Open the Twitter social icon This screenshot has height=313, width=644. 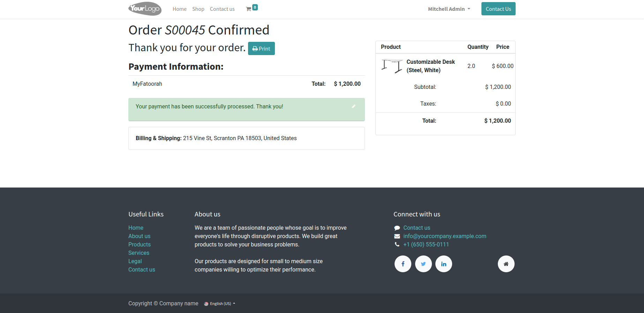pos(423,264)
